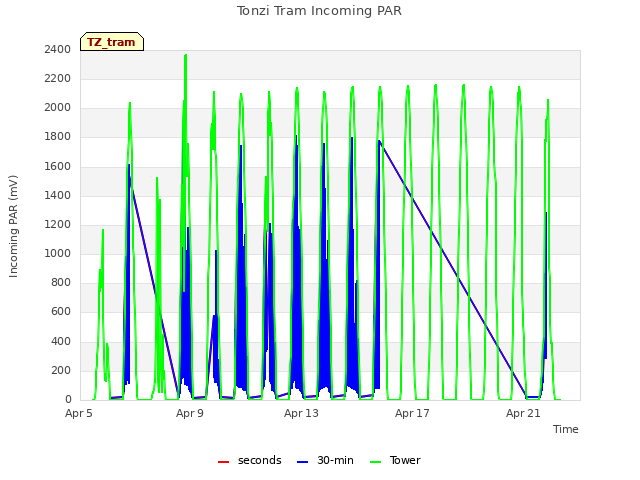Click the 1600 y-axis tick label
Viewport: 640px width, 480px height.
point(58,166)
